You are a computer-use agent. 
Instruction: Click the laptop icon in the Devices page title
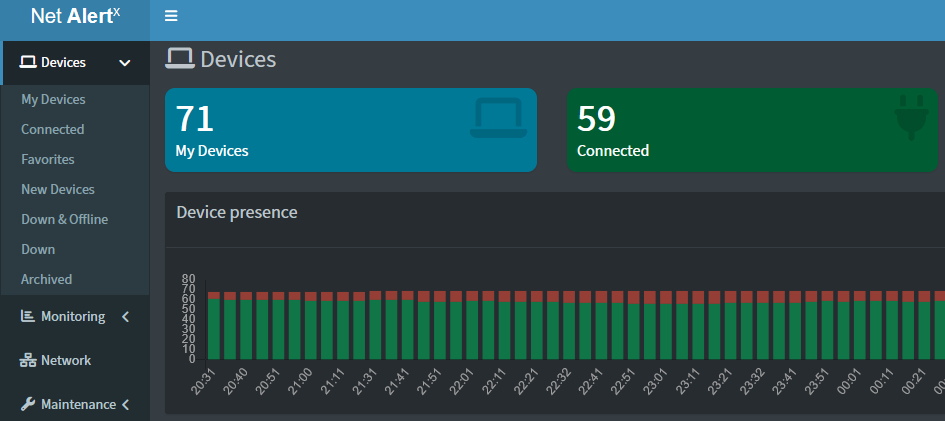180,59
